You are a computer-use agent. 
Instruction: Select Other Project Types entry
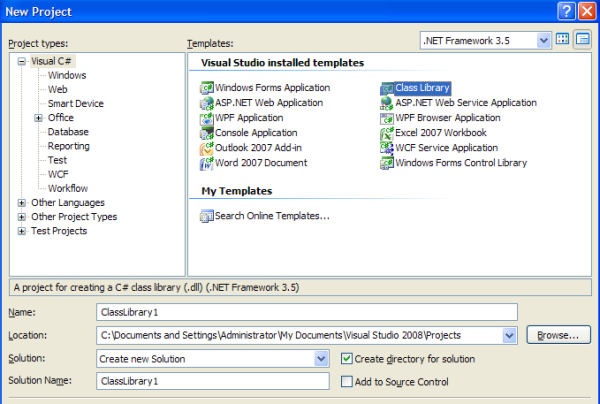tap(74, 217)
